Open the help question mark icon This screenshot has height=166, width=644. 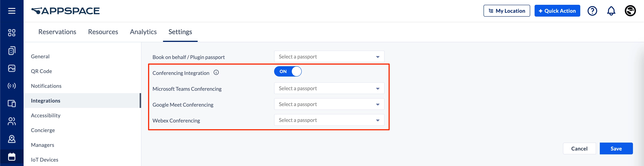(x=592, y=11)
